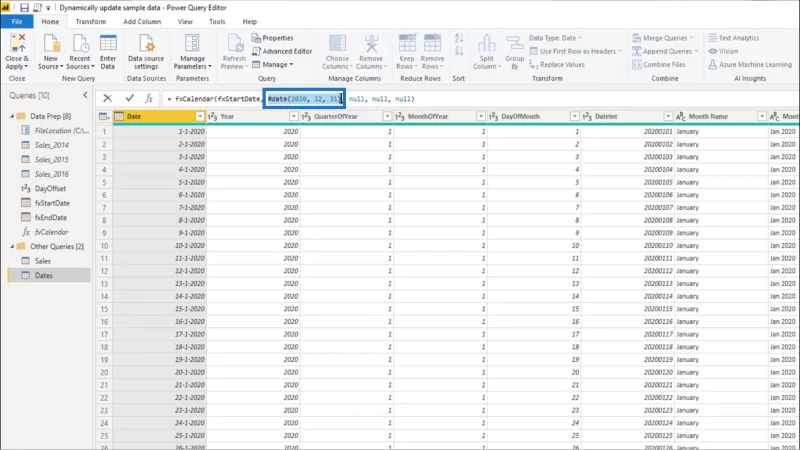Viewport: 800px width, 450px height.
Task: Collapse the Data Prep [8] group
Action: coord(12,116)
